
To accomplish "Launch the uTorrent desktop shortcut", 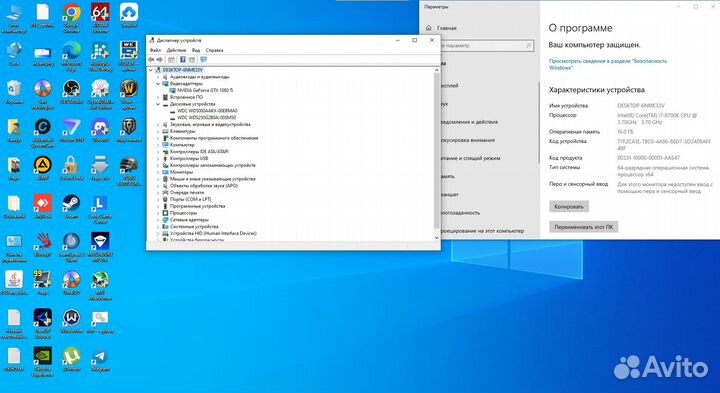I will tap(71, 359).
